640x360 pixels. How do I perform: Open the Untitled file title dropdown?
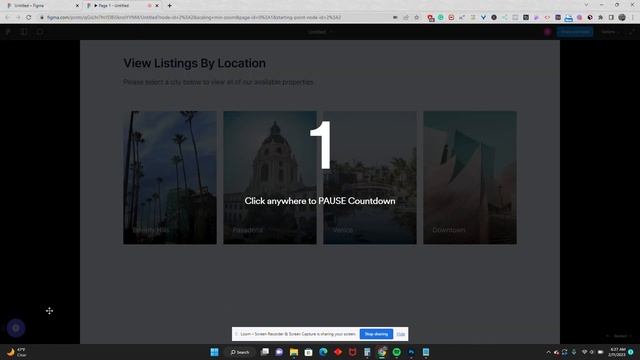pyautogui.click(x=320, y=32)
